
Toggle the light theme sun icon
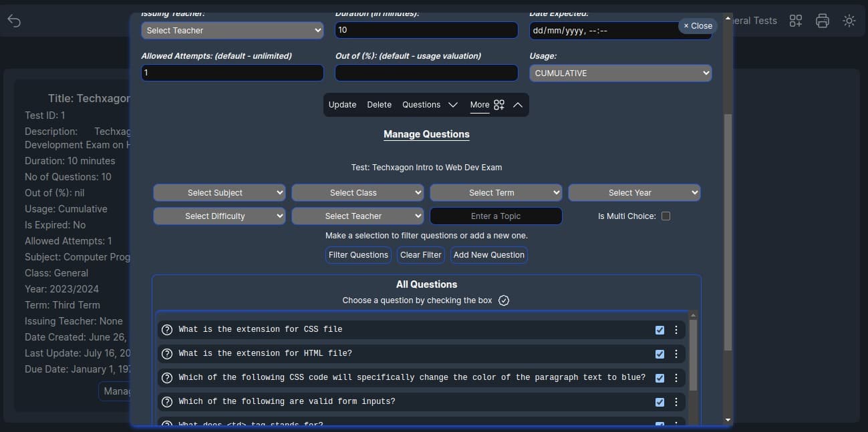[849, 21]
